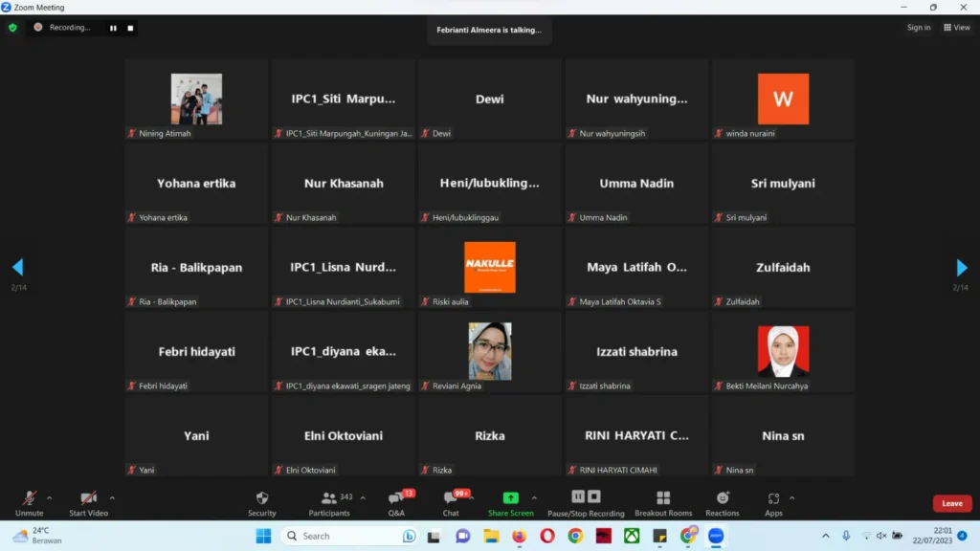Click Ria - Balikpapan participant tile

click(196, 268)
